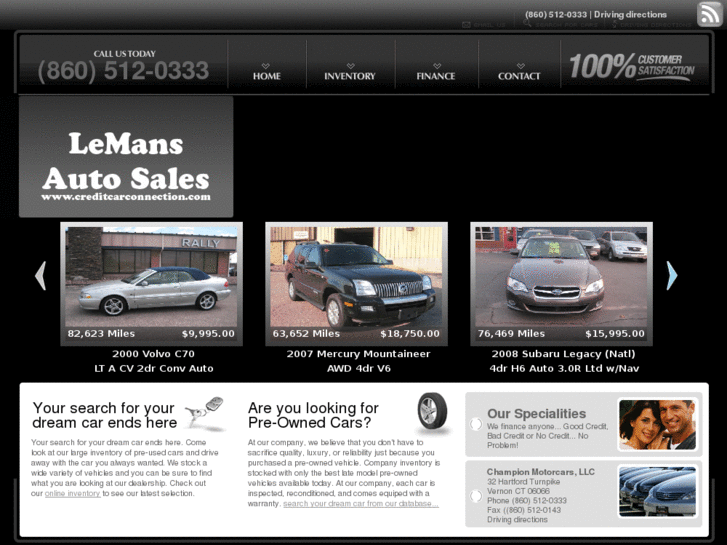Click the $15,995.00 price on Subaru
This screenshot has width=727, height=545.
point(615,333)
